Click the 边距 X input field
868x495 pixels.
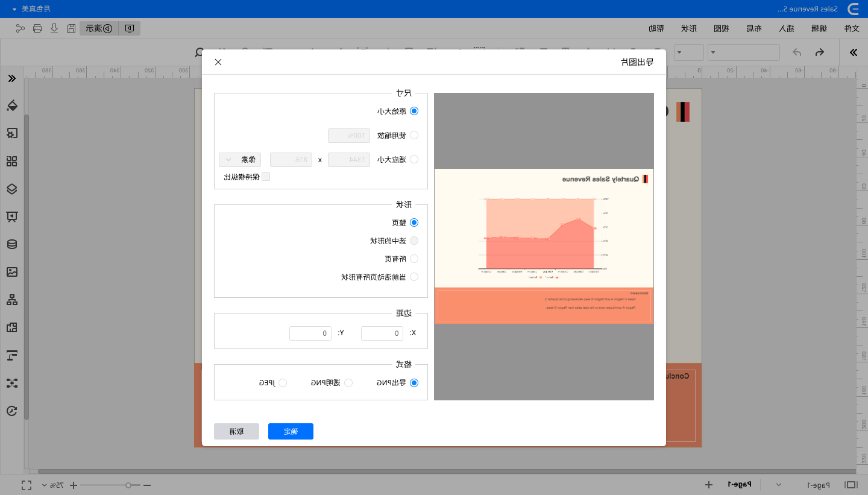pyautogui.click(x=382, y=333)
